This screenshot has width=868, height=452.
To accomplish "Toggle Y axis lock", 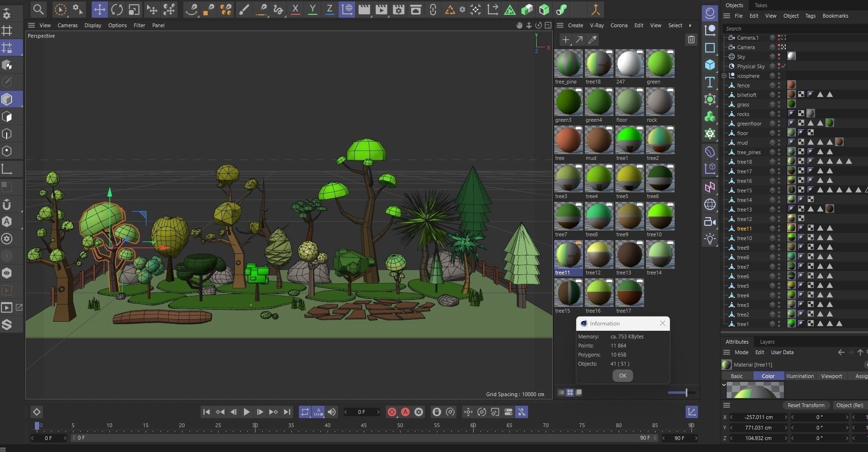I will pyautogui.click(x=312, y=9).
